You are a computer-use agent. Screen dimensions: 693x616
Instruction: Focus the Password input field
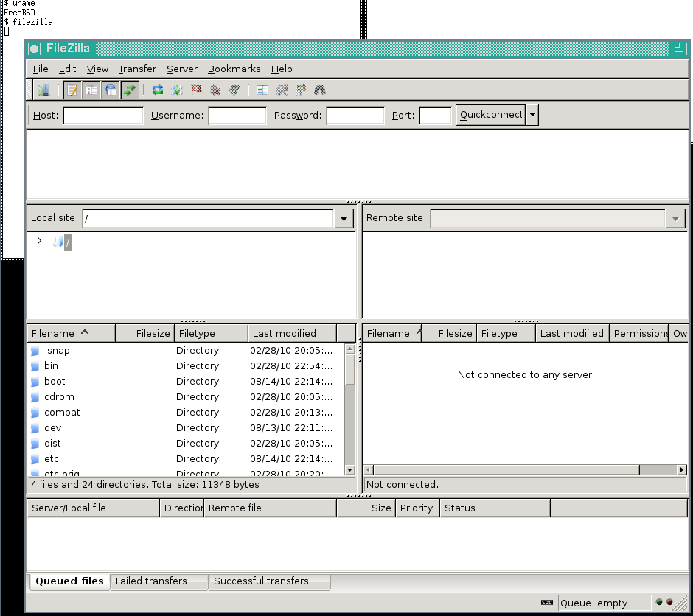pyautogui.click(x=355, y=115)
